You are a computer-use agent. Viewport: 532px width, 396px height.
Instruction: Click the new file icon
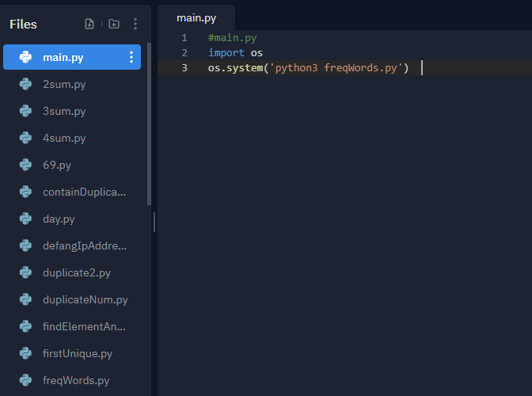tap(89, 24)
